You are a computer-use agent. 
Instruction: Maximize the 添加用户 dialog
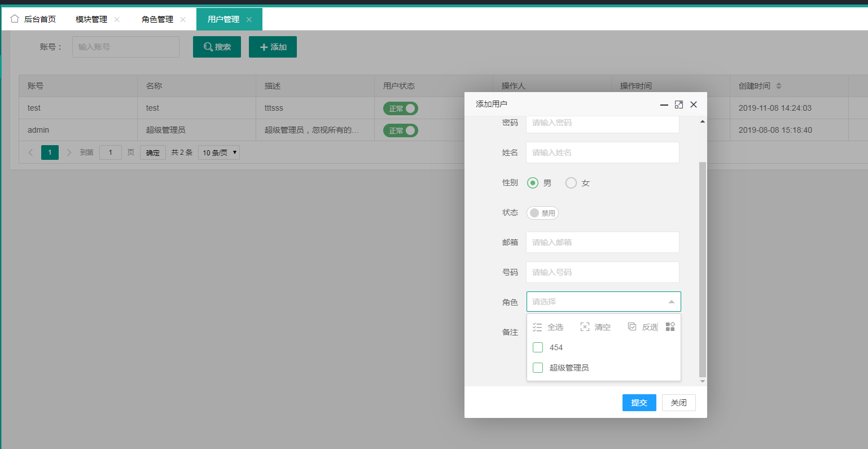click(x=679, y=104)
